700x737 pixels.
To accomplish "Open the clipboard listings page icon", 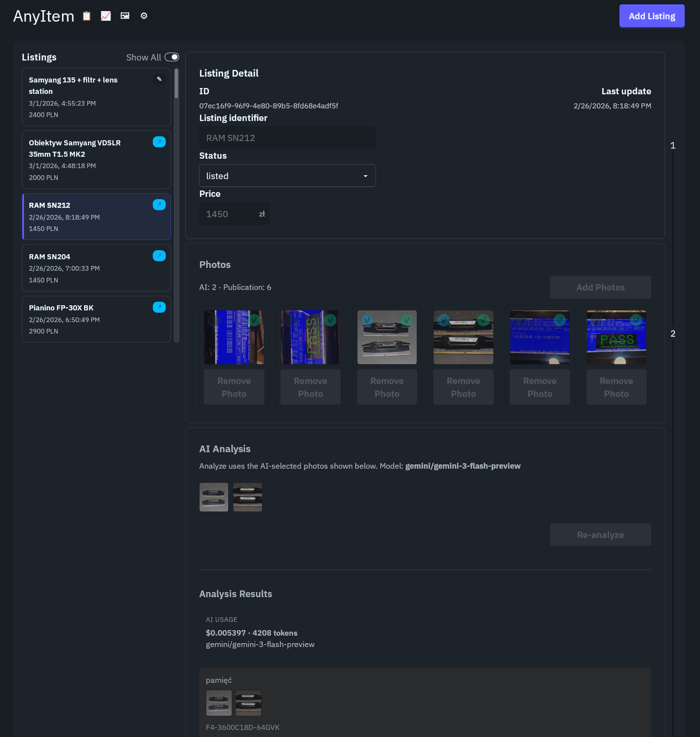I will tap(86, 16).
